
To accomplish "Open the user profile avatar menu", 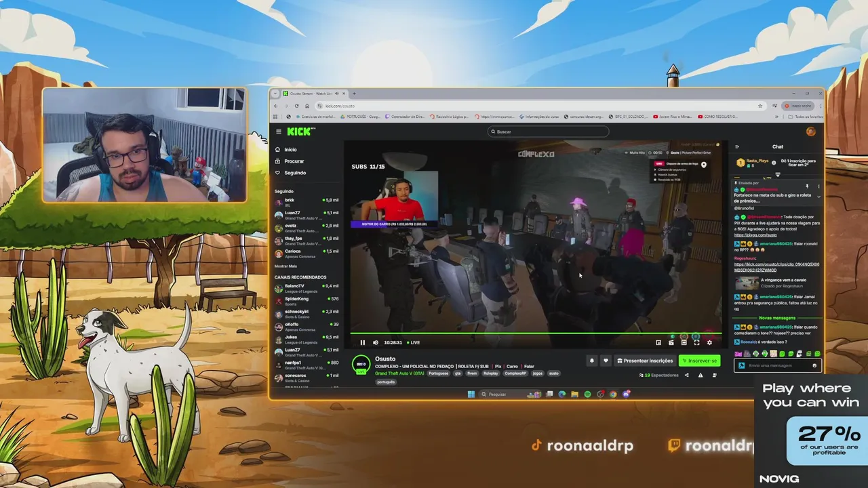I will [x=810, y=131].
